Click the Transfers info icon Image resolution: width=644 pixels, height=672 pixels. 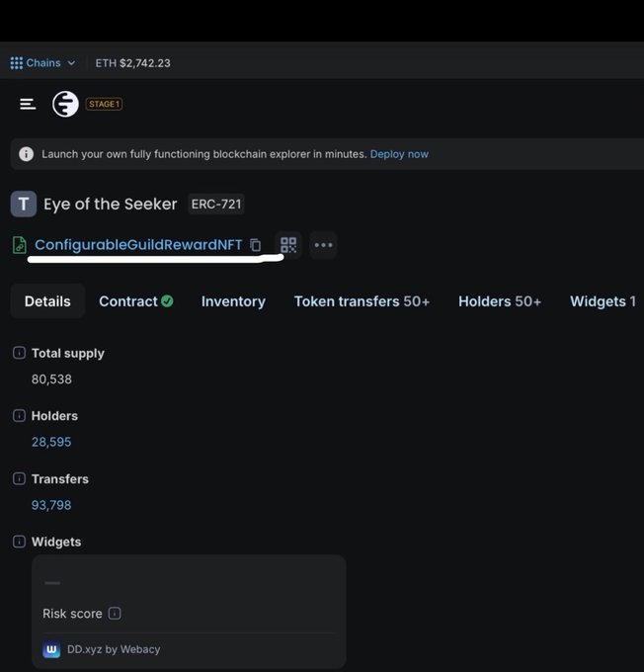tap(20, 478)
